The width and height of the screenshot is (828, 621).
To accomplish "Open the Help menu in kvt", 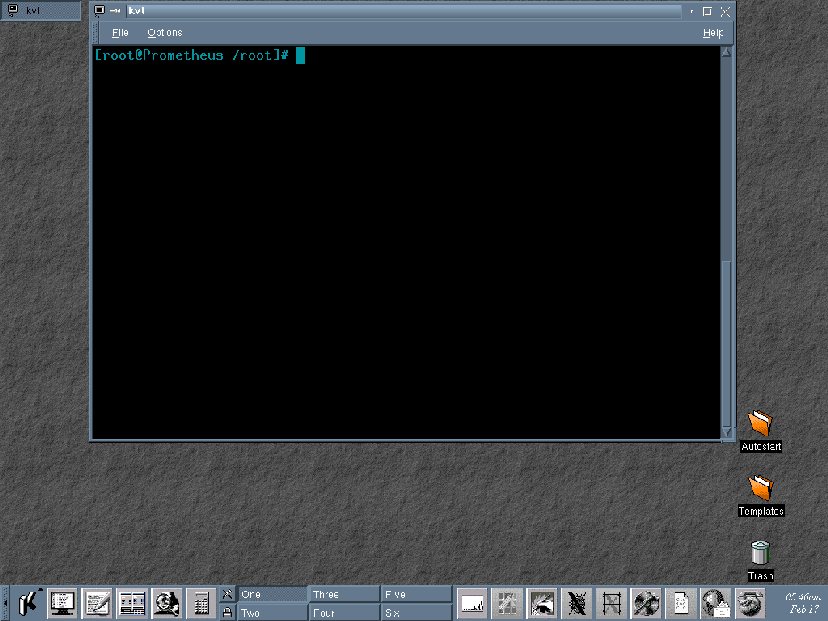I will click(712, 33).
